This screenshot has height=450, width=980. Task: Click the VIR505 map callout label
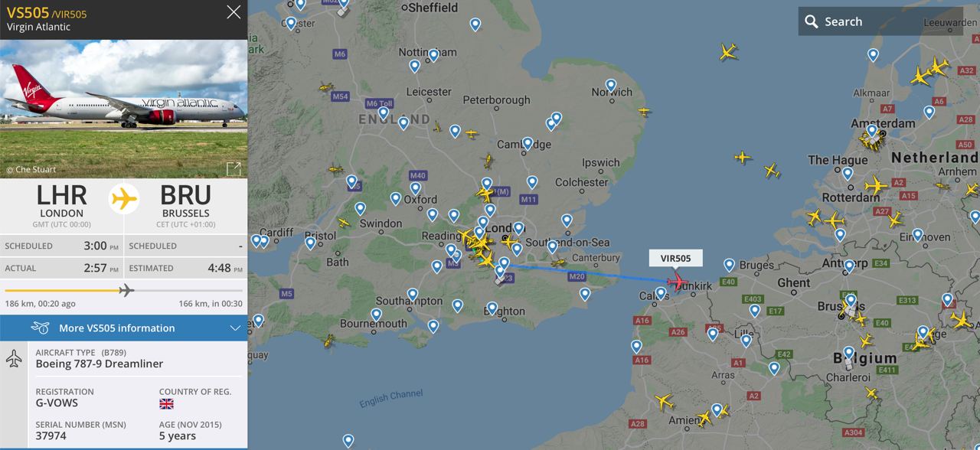(676, 258)
